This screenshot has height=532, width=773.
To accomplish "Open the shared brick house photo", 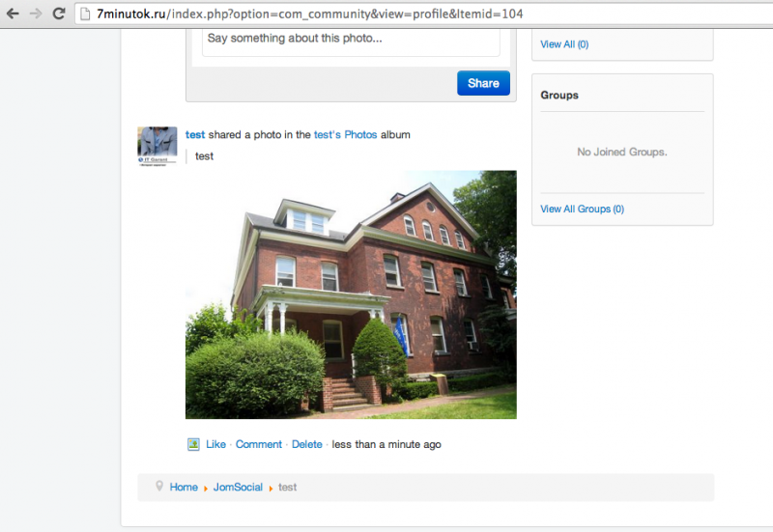I will tap(351, 294).
